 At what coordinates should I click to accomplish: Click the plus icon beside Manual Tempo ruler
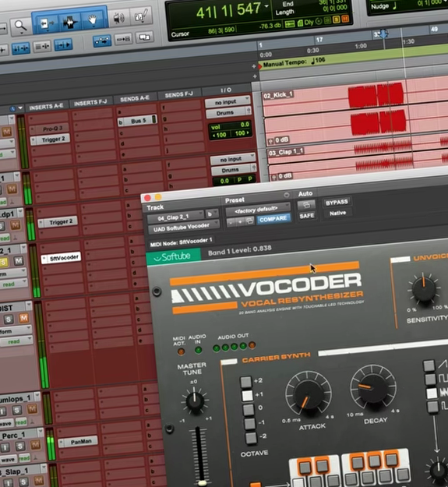pos(254,66)
